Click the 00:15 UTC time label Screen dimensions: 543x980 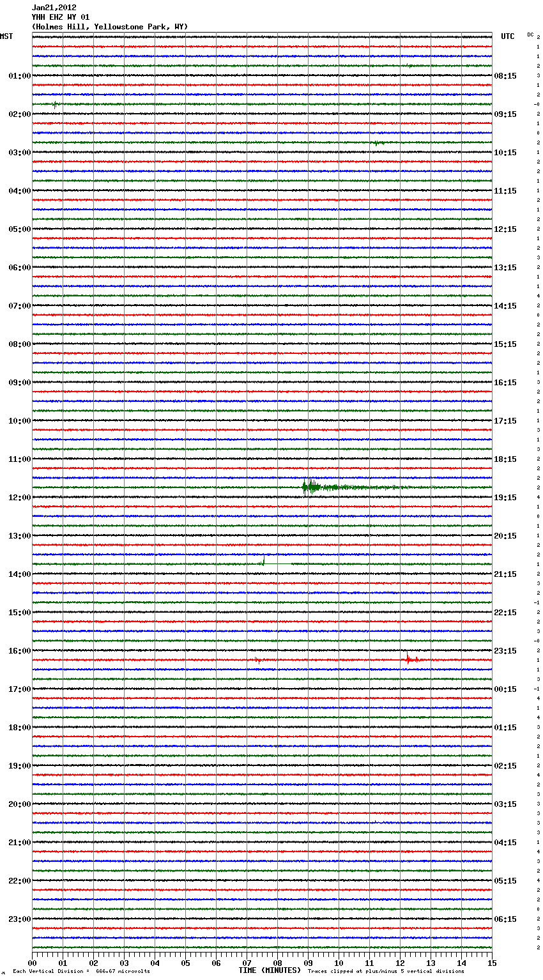point(505,689)
